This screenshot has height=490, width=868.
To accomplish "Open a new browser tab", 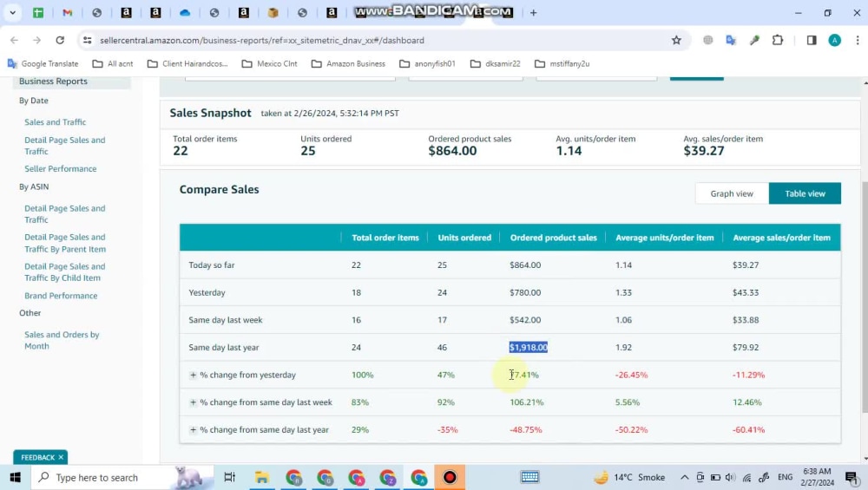I will point(533,13).
